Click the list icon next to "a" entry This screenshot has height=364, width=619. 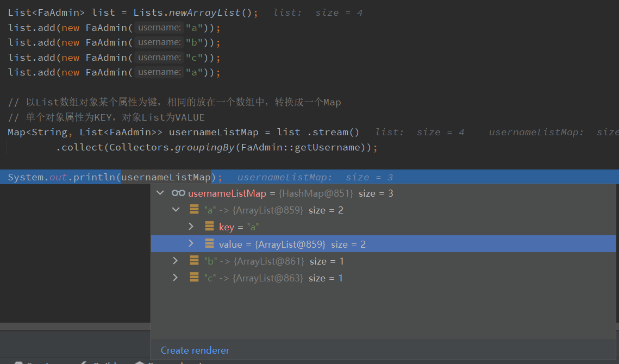click(x=194, y=210)
